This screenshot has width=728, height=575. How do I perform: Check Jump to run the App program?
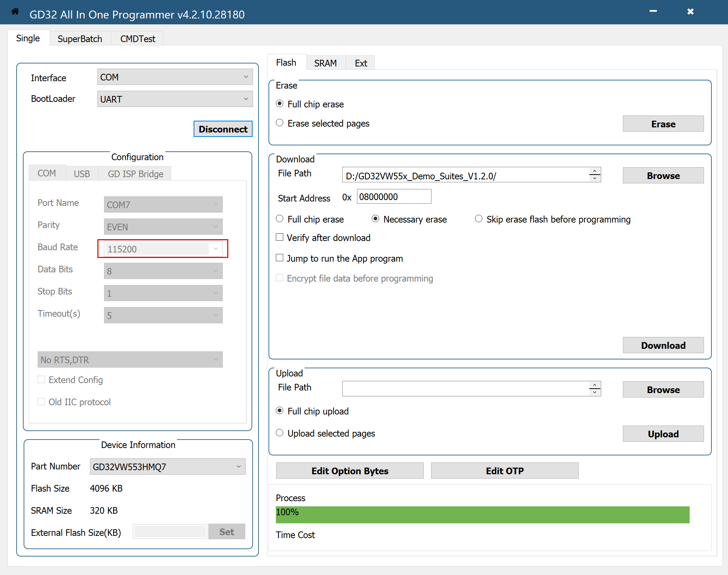click(x=280, y=258)
